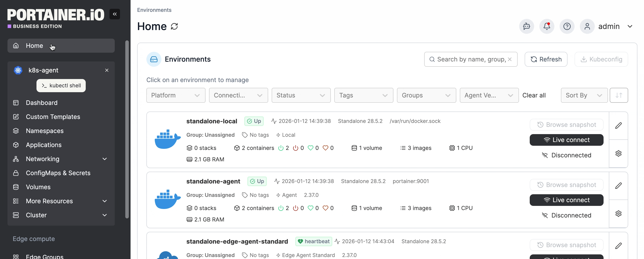Open the help question mark icon

tap(567, 26)
